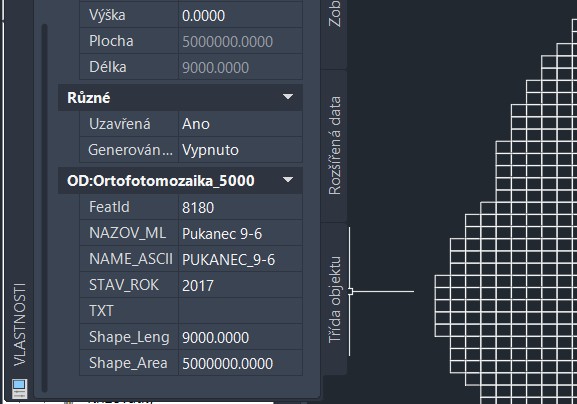This screenshot has width=577, height=404.
Task: Open the Rozšířená data tab
Action: click(334, 146)
